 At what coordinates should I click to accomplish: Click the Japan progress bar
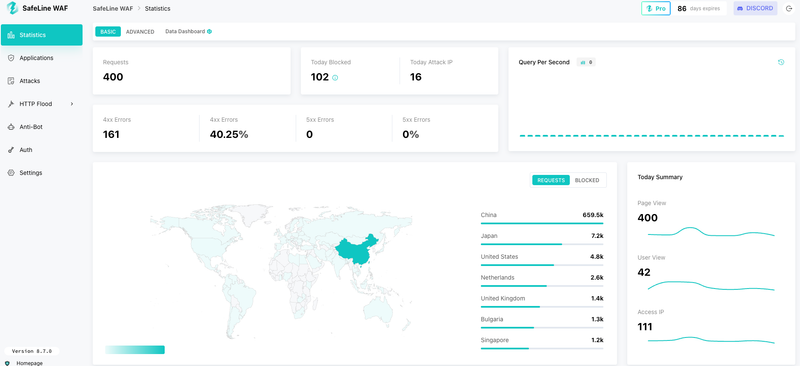pyautogui.click(x=542, y=244)
